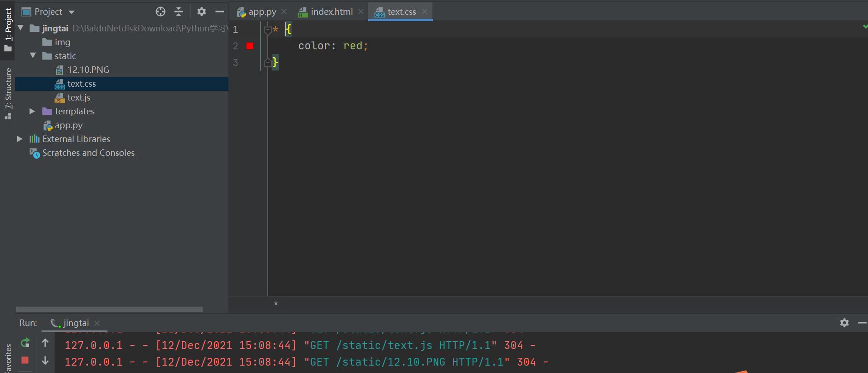Viewport: 868px width, 373px height.
Task: Close the app.py tab
Action: pyautogui.click(x=284, y=12)
